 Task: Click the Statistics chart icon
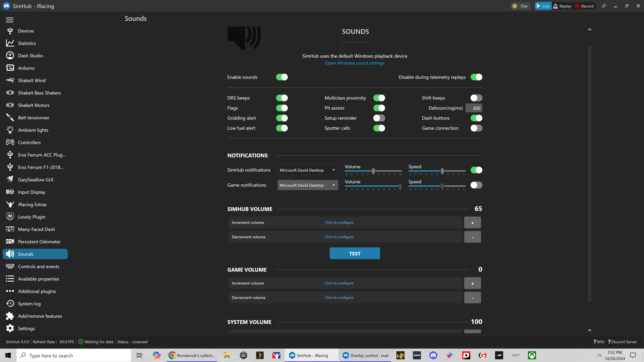[x=10, y=43]
